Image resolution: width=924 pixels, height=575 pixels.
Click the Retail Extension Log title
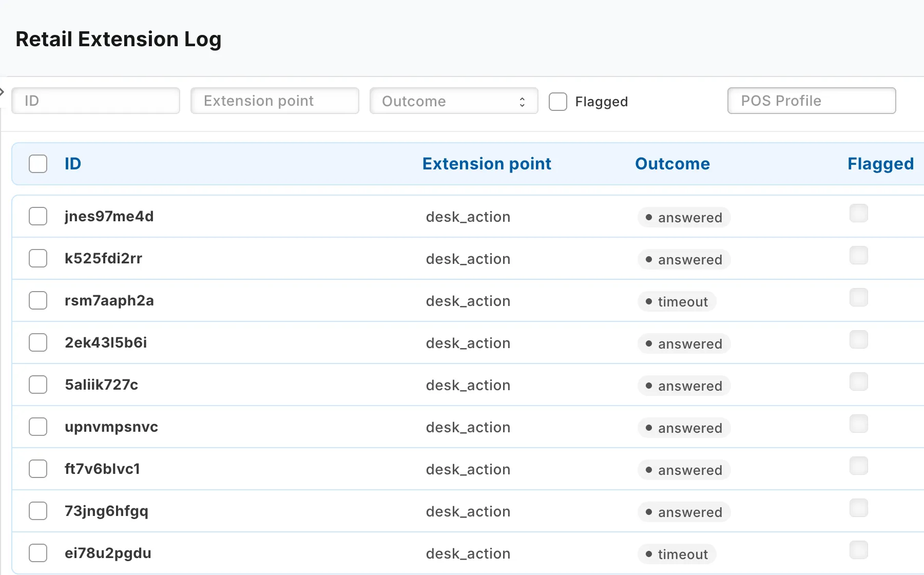[119, 40]
